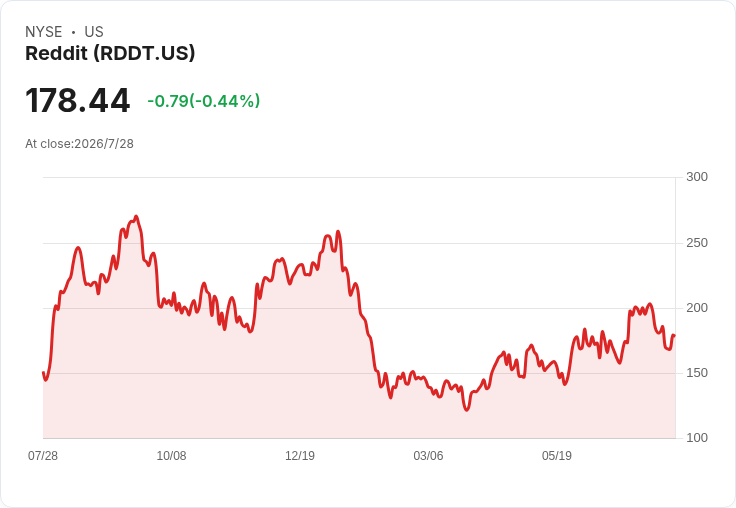Select the 07/28 date on the x-axis

[43, 456]
